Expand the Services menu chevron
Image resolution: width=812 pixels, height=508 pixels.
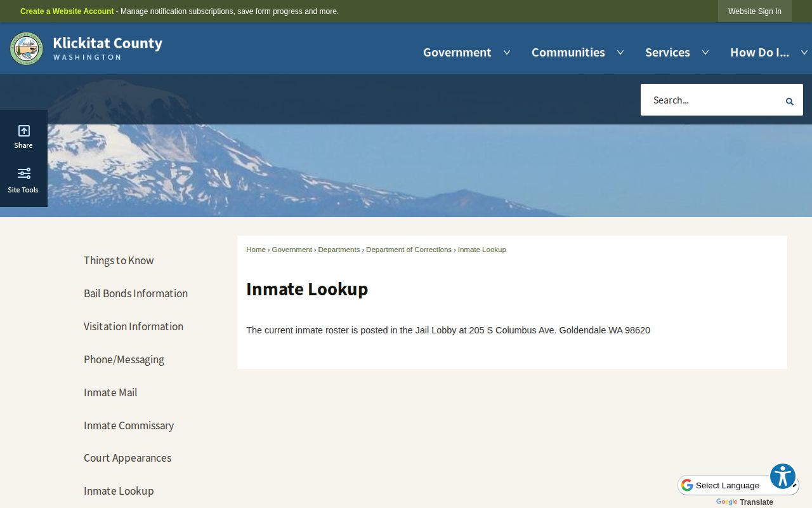click(x=705, y=53)
